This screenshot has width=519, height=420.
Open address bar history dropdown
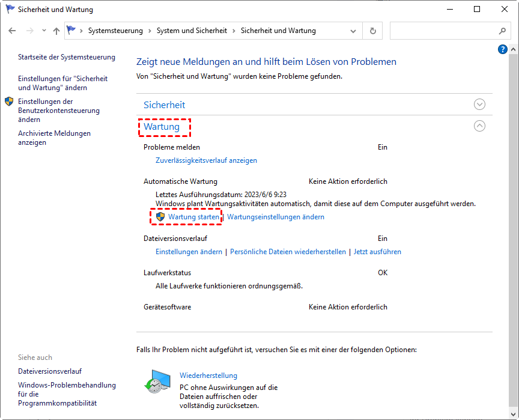pos(353,31)
